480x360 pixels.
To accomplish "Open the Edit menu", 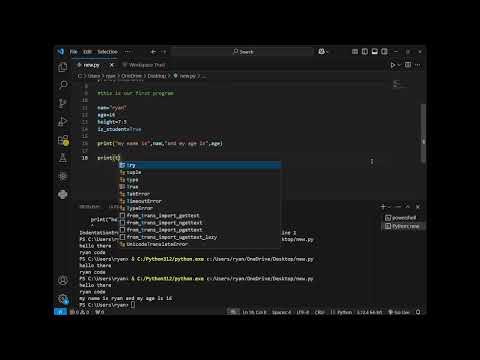I will tap(87, 52).
